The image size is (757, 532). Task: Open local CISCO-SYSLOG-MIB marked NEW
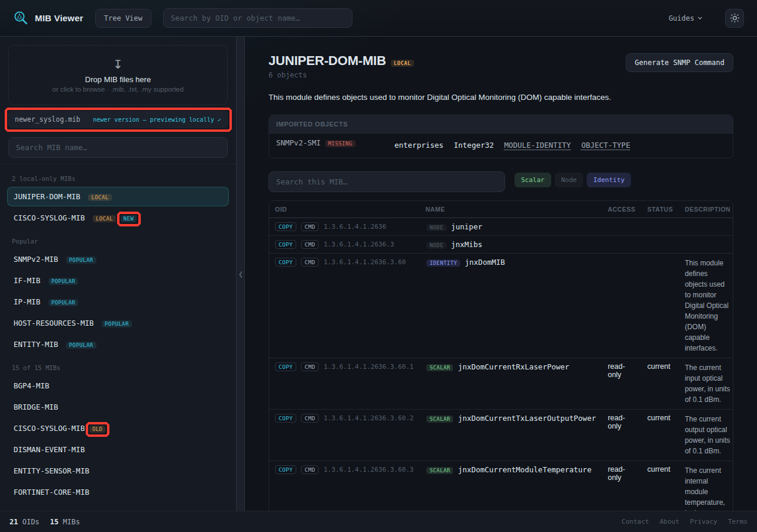point(118,218)
